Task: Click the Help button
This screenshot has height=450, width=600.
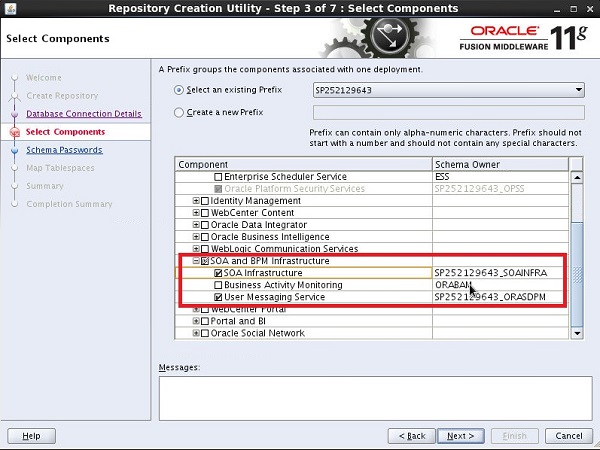Action: [x=31, y=436]
